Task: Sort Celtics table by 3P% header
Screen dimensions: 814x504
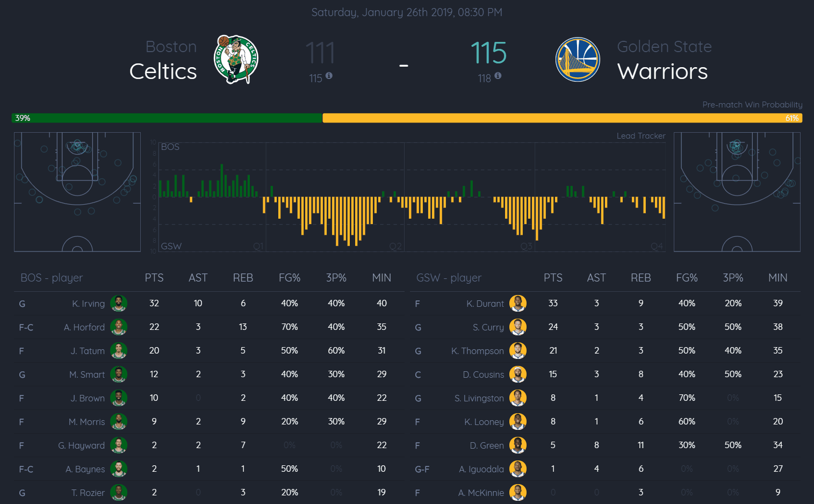Action: tap(336, 278)
